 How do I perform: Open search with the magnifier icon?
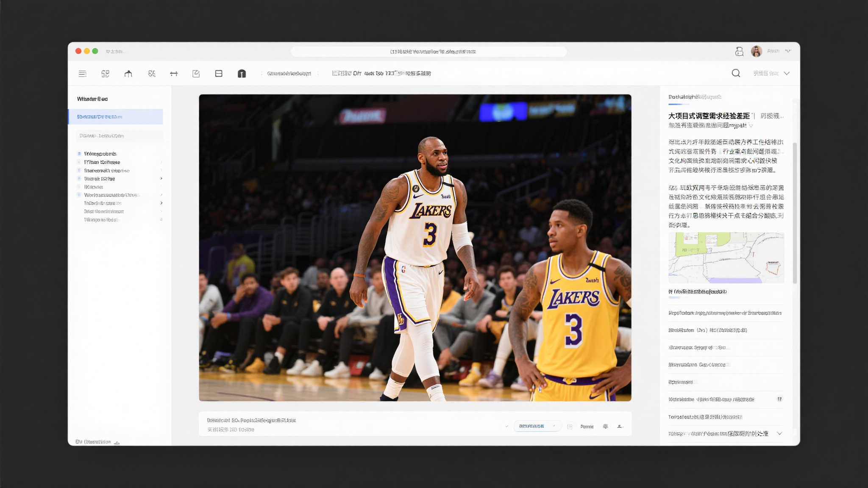coord(736,73)
